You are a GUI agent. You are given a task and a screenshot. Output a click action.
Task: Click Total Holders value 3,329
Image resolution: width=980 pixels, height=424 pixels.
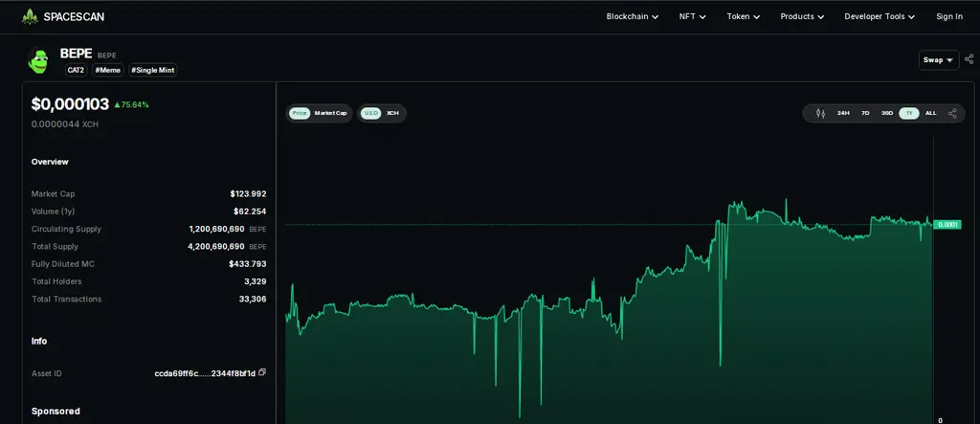coord(255,281)
